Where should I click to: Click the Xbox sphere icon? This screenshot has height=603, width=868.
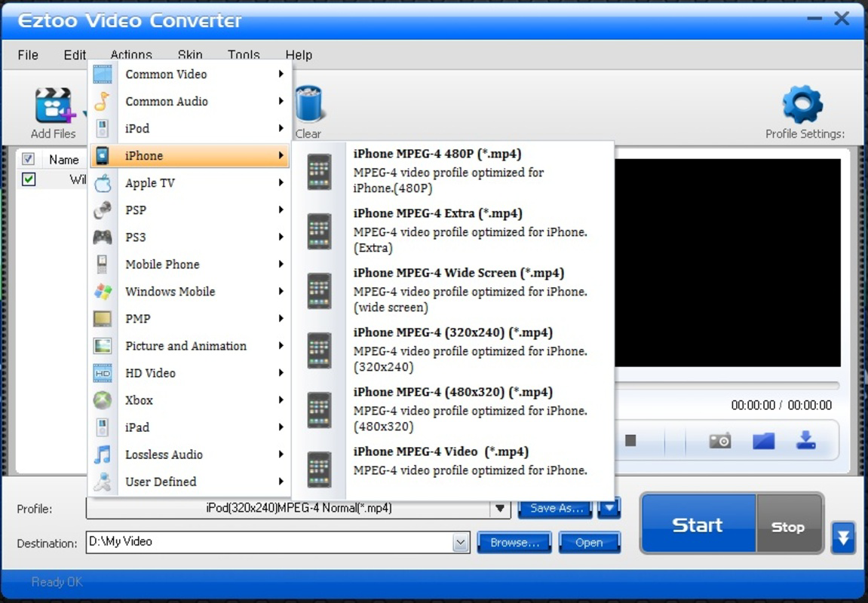103,400
